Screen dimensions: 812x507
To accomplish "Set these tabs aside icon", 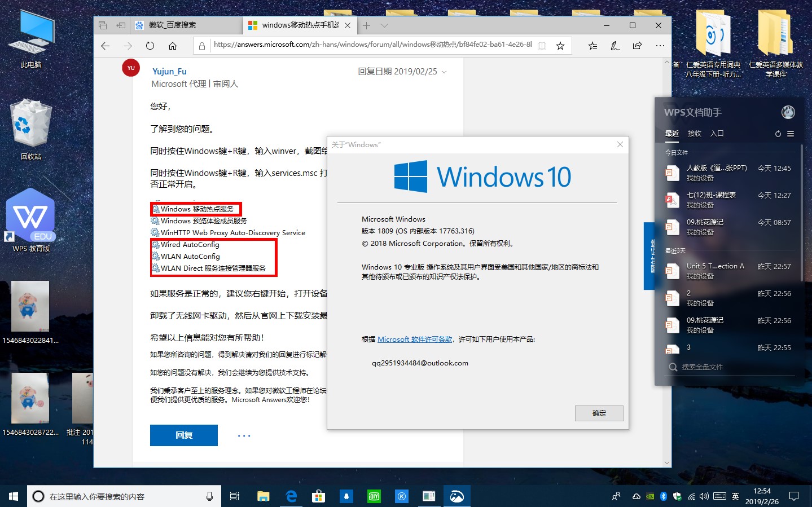I will [x=121, y=25].
